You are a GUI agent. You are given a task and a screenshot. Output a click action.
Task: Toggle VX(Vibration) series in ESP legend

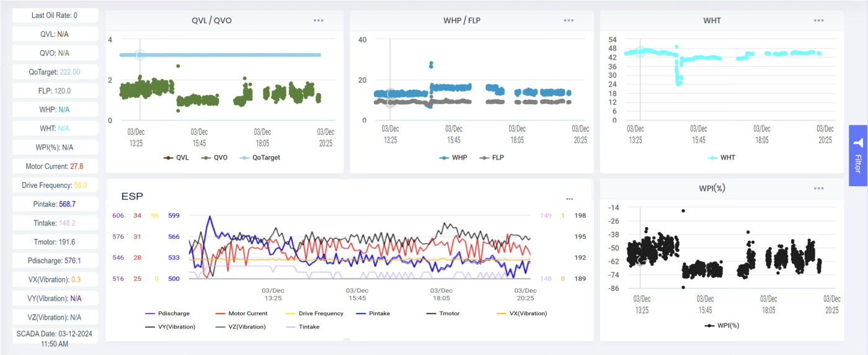pos(522,313)
